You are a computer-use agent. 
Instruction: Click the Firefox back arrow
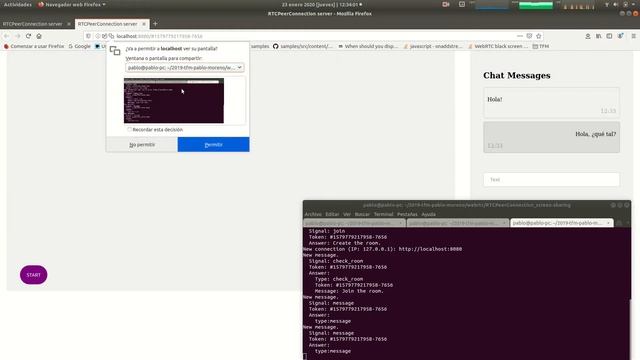(x=7, y=36)
